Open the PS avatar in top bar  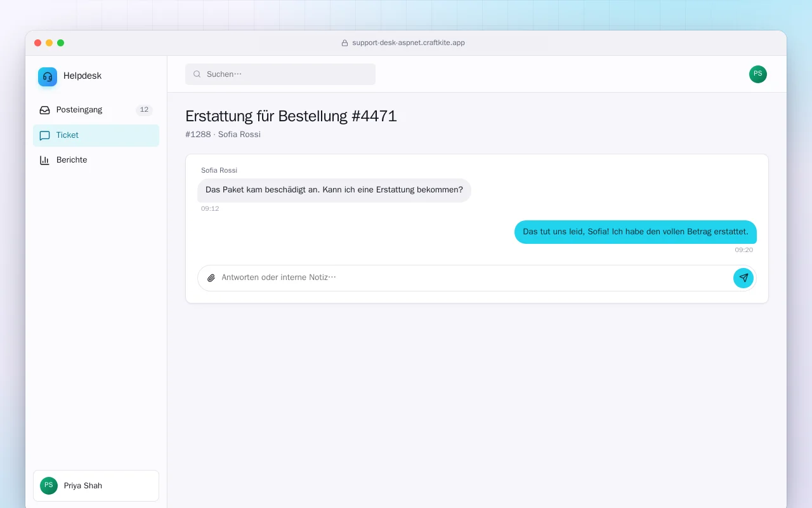click(758, 74)
